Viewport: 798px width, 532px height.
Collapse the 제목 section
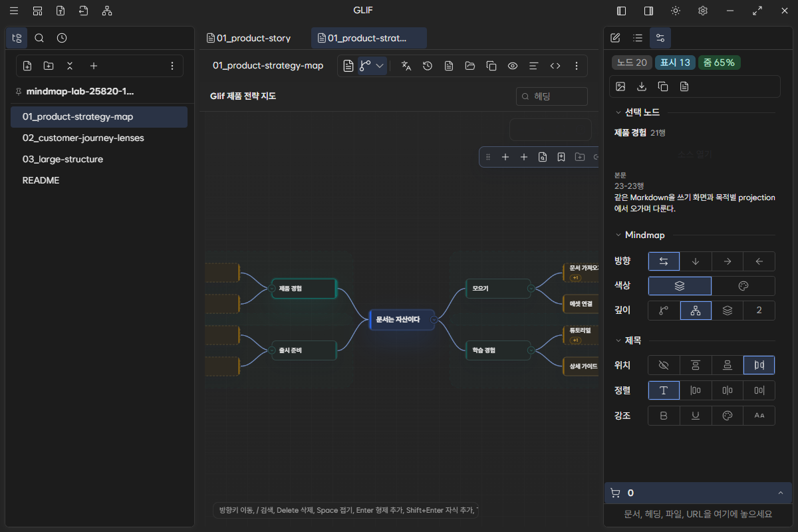pyautogui.click(x=618, y=340)
